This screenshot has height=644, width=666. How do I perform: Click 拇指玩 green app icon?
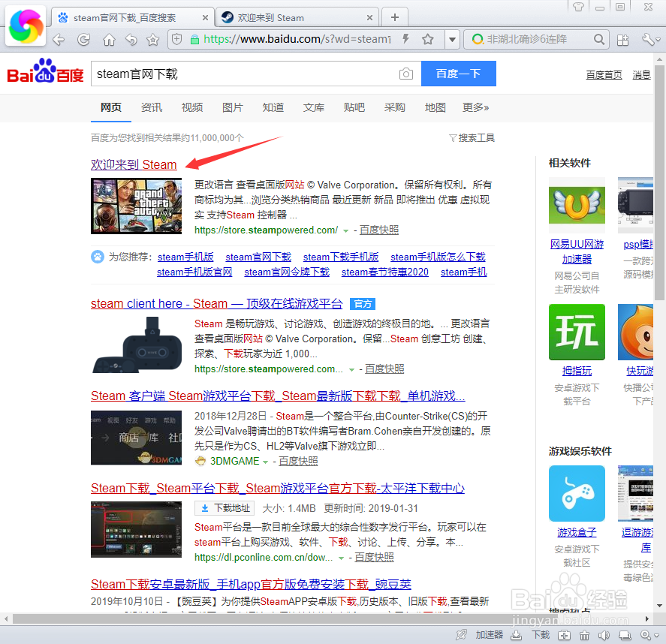(x=577, y=332)
